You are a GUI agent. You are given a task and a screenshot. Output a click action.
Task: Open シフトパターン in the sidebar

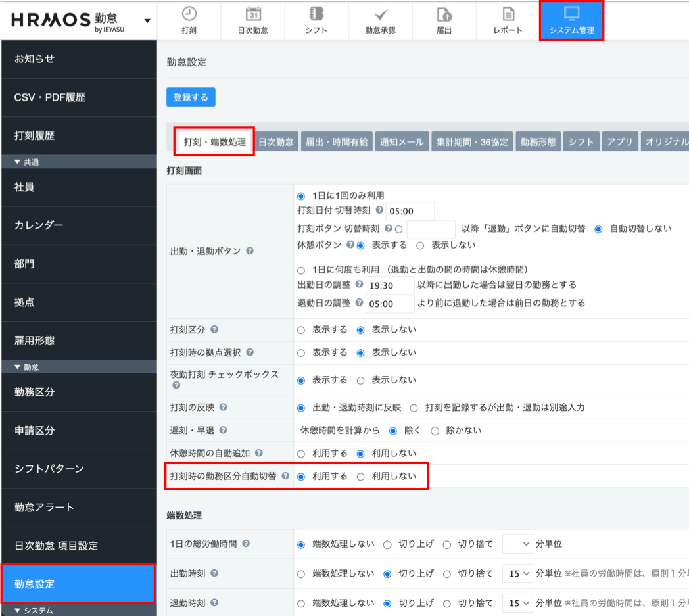click(49, 469)
